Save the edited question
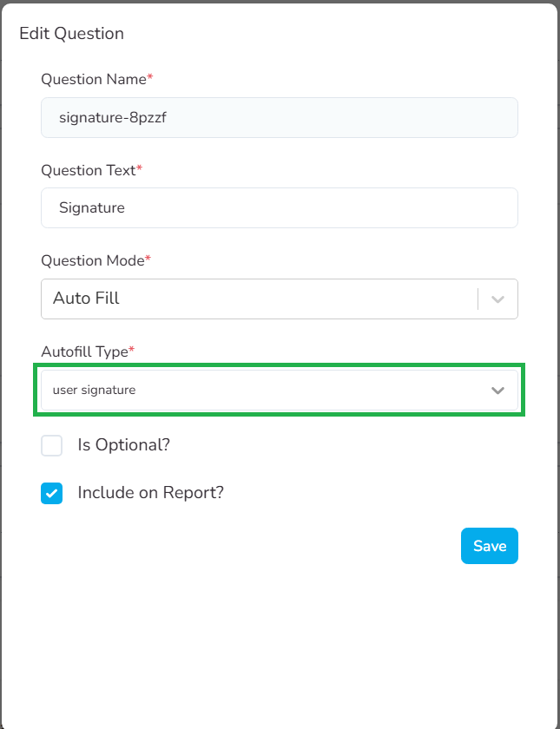The image size is (560, 729). point(490,546)
